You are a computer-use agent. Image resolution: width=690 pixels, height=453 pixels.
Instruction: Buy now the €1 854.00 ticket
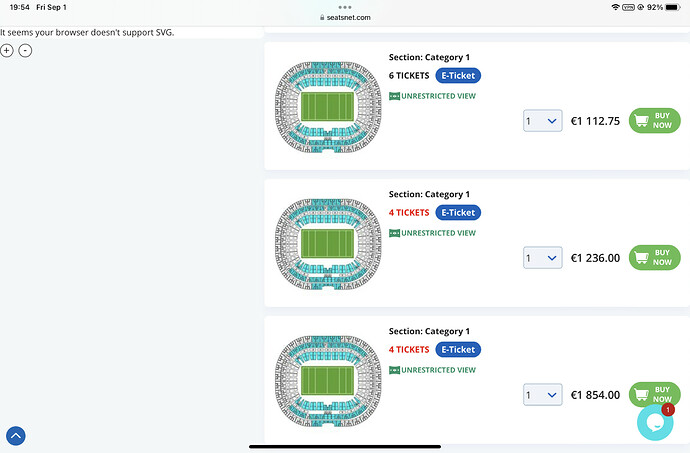(655, 394)
